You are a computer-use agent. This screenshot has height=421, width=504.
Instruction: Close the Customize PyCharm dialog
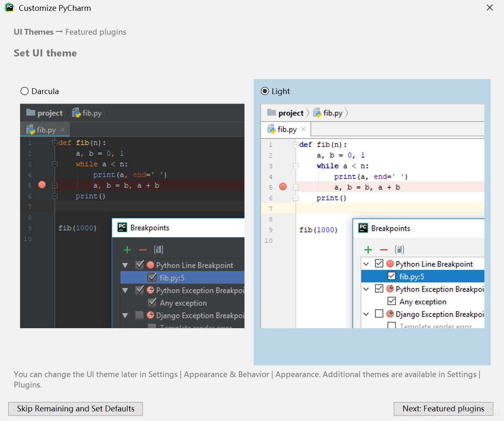click(490, 8)
